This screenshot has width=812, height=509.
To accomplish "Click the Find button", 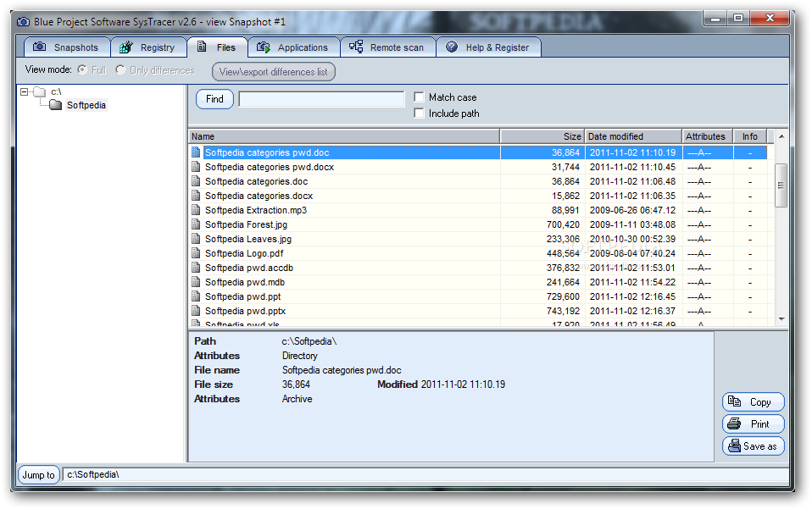I will point(215,99).
